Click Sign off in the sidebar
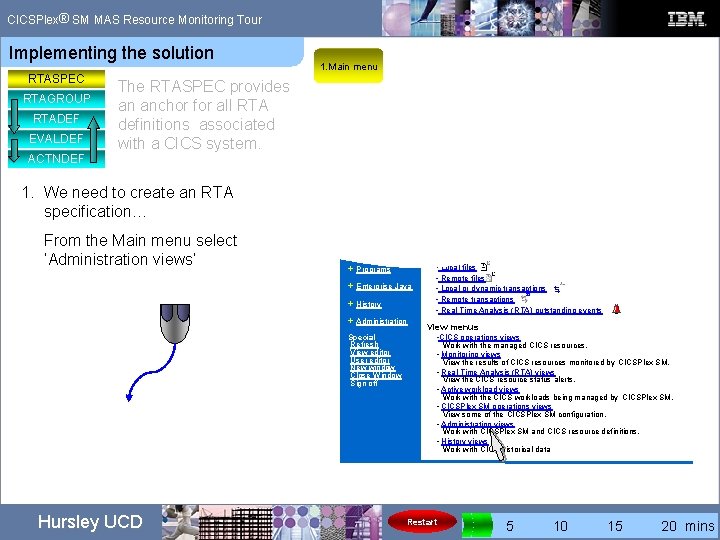720x540 pixels. [x=364, y=383]
